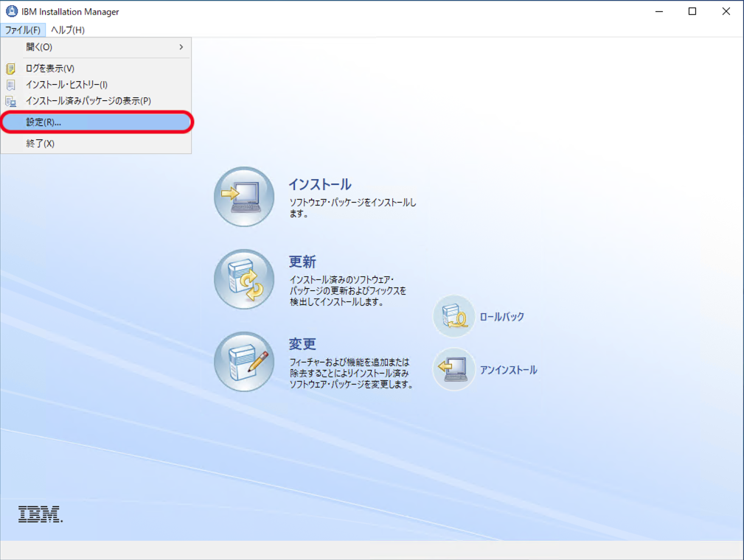
Task: Click the Rollback round icon
Action: 453,316
